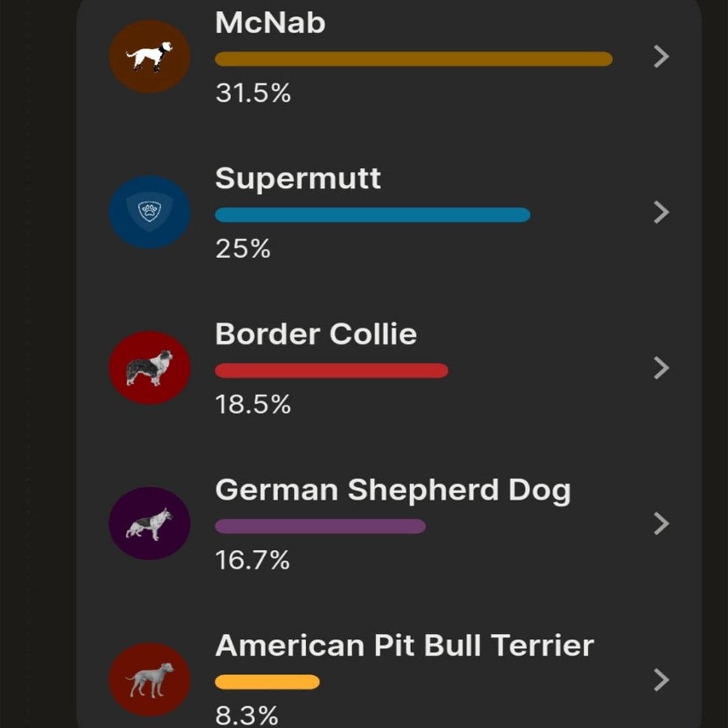Image resolution: width=728 pixels, height=728 pixels.
Task: Open the American Pit Bull Terrier icon
Action: 150,679
